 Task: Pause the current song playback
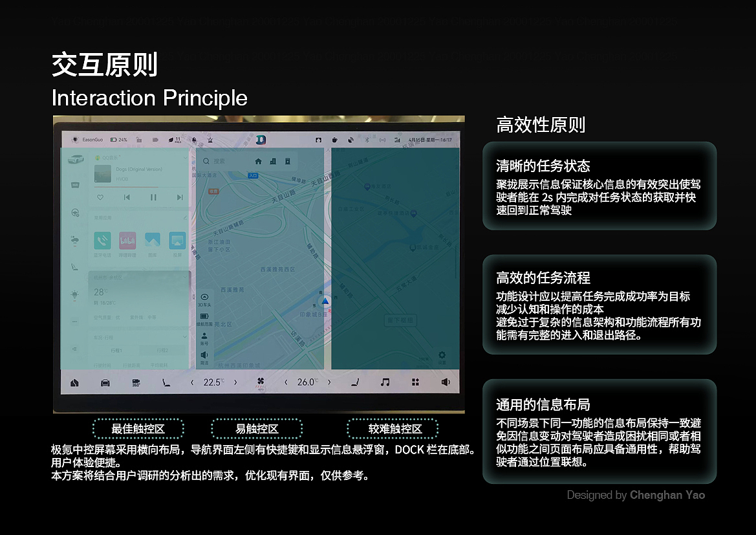click(153, 196)
